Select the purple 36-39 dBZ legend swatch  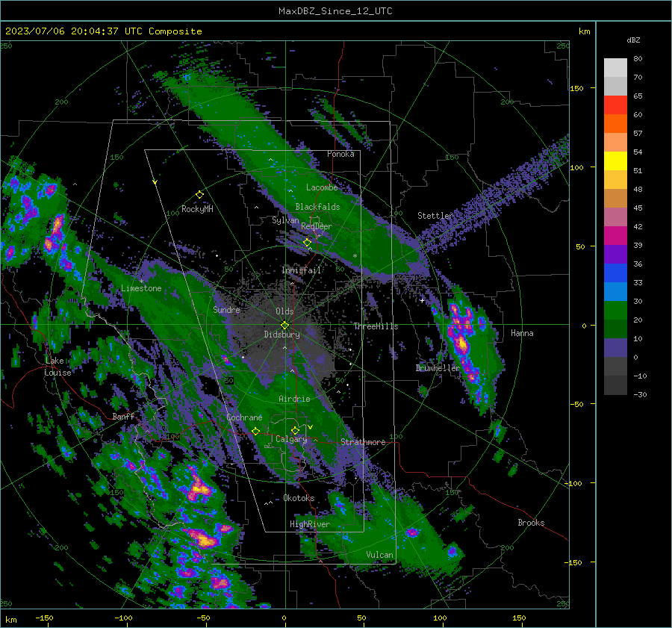coord(615,255)
